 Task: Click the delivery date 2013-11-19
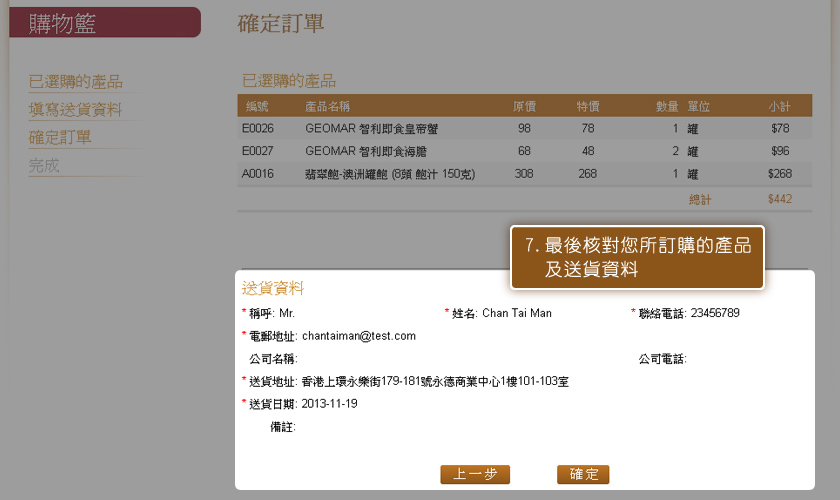point(329,404)
